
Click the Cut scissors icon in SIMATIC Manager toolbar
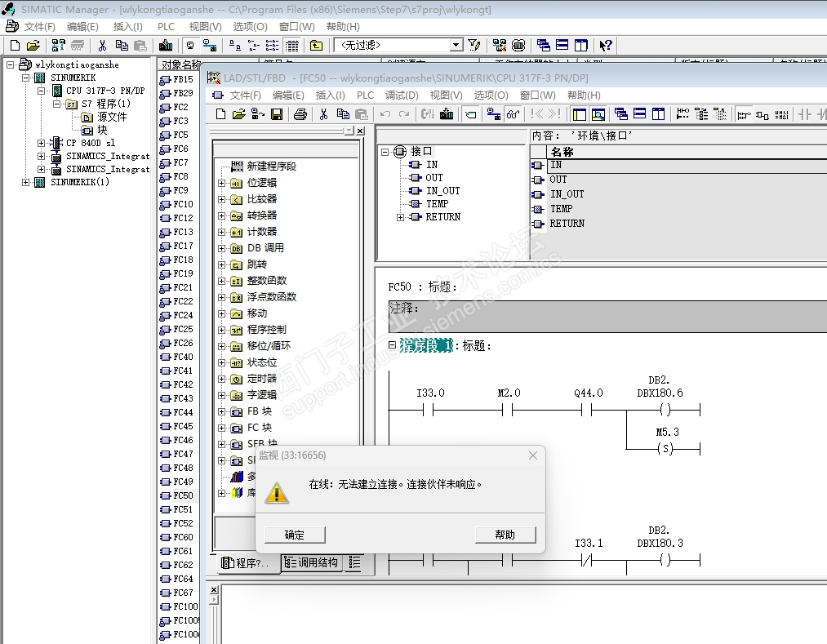click(102, 46)
